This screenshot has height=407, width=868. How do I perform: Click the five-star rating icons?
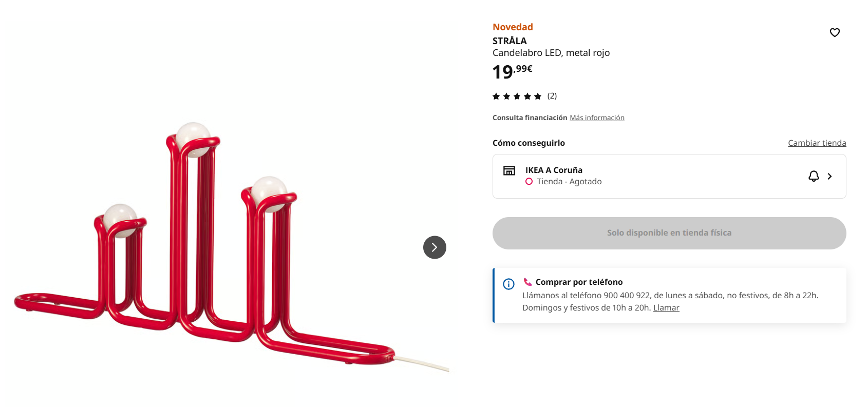(517, 96)
